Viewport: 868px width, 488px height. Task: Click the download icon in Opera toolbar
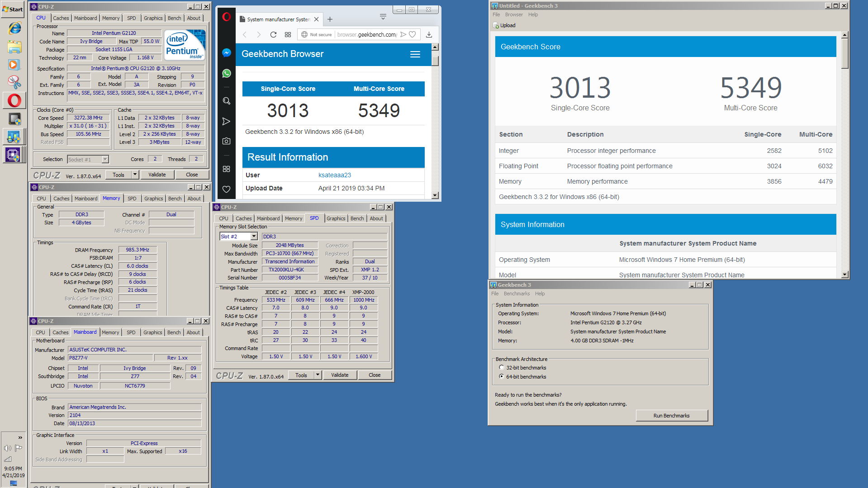tap(429, 34)
